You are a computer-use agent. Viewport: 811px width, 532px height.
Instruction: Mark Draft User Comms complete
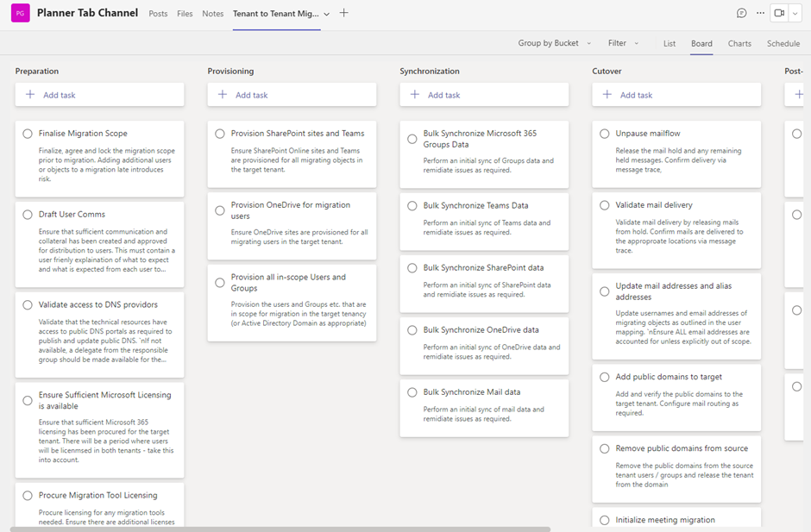pyautogui.click(x=28, y=215)
